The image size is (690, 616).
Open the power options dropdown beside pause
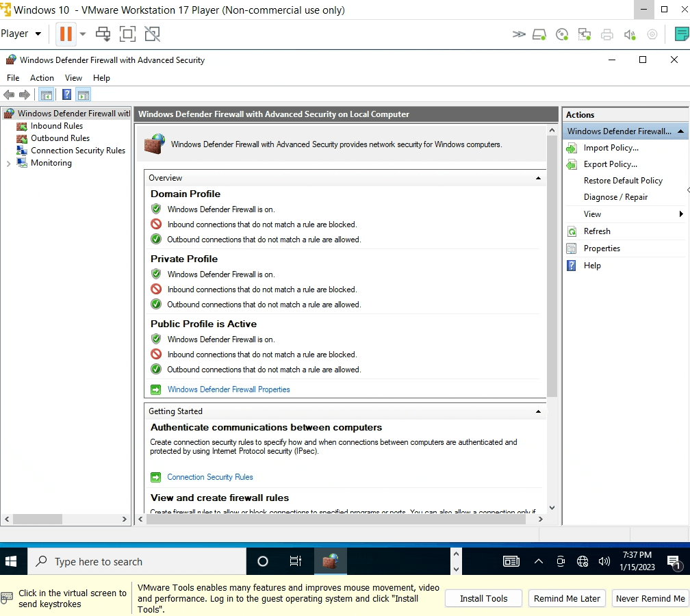click(x=82, y=34)
